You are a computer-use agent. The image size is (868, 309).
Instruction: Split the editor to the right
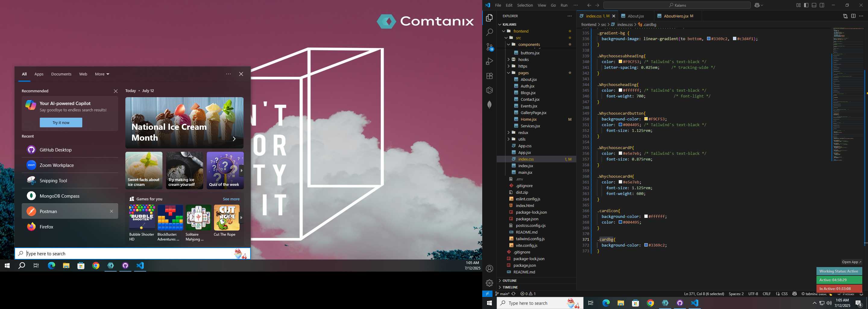(x=853, y=16)
